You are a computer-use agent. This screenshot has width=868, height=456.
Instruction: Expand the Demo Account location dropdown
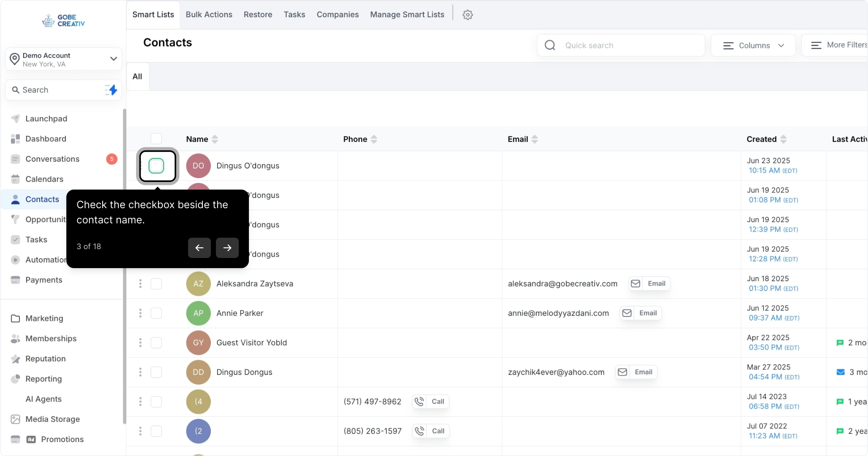pos(113,59)
